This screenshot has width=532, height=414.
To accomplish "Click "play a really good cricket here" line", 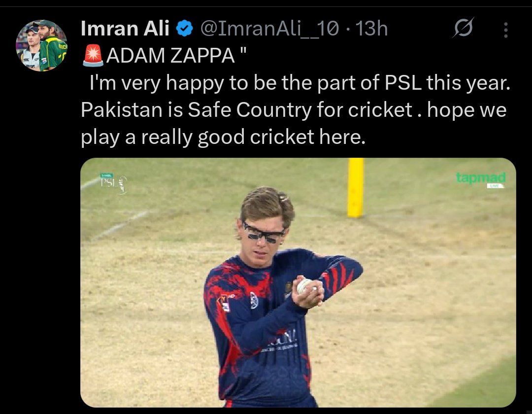I will [x=223, y=138].
